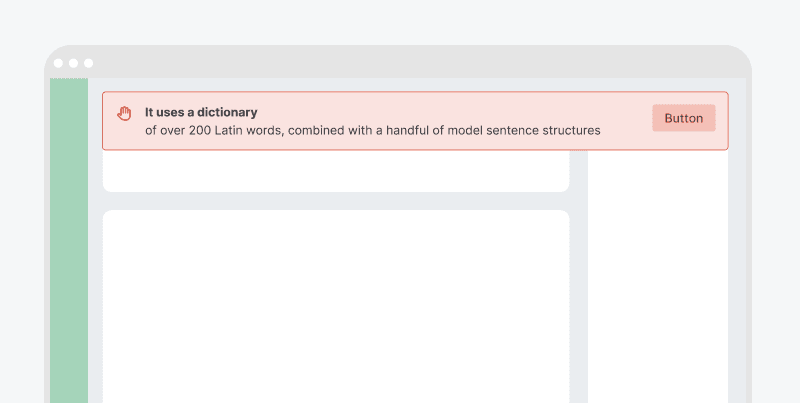Click the gray window title bar

[x=400, y=62]
